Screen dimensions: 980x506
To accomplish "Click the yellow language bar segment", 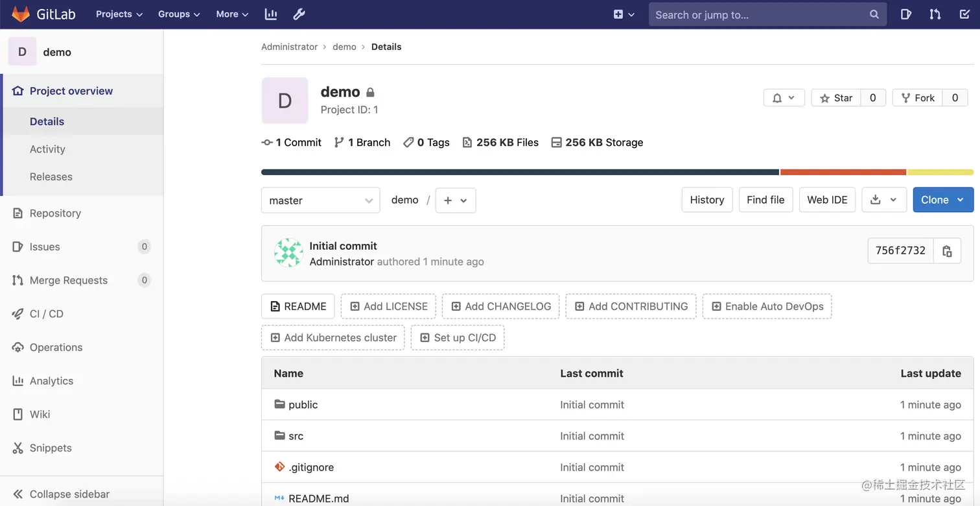I will pos(940,172).
